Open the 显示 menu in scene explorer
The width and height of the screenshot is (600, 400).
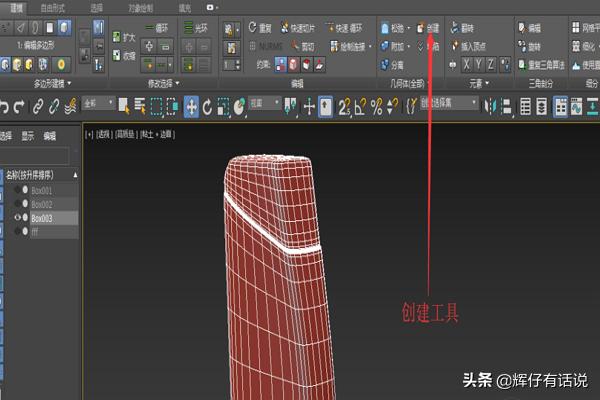28,136
